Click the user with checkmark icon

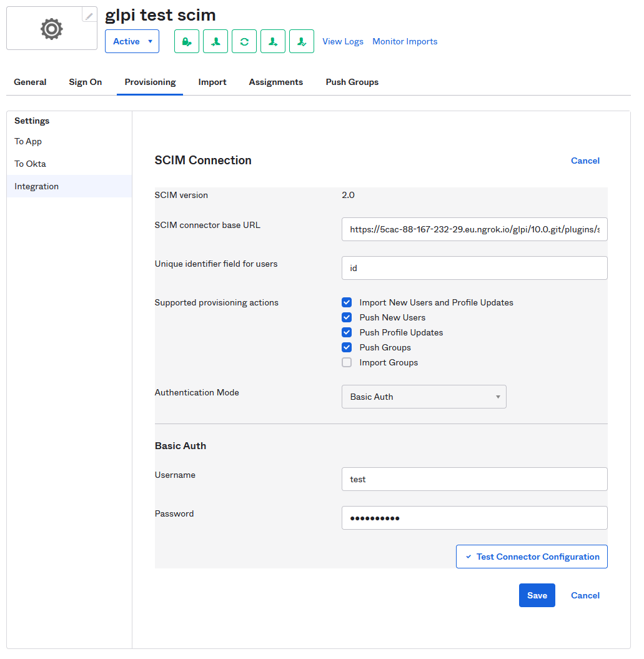[x=302, y=41]
